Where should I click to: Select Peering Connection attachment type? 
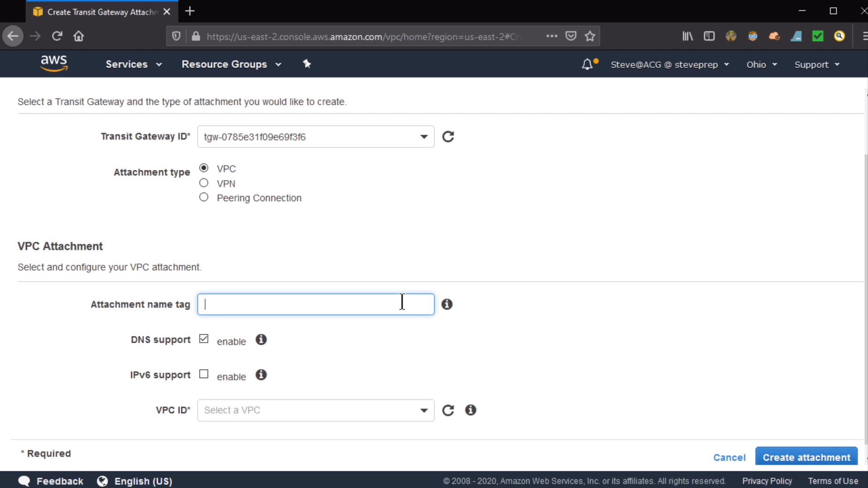point(204,197)
